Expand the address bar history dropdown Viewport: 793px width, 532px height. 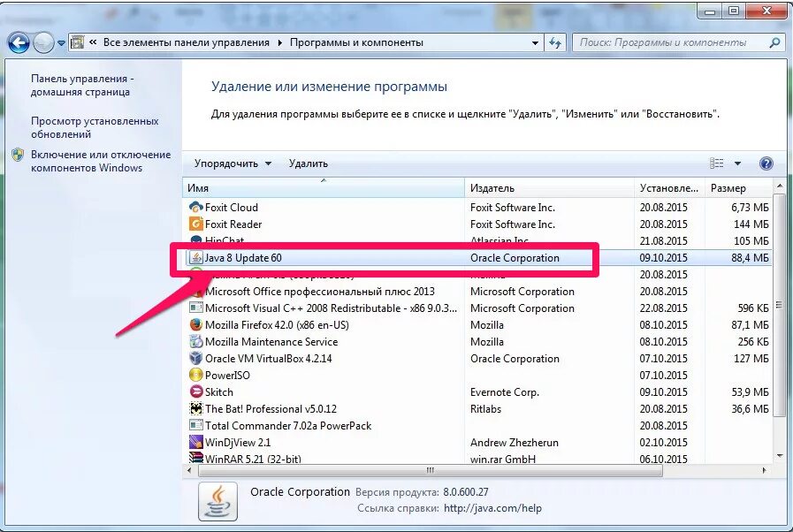point(535,43)
